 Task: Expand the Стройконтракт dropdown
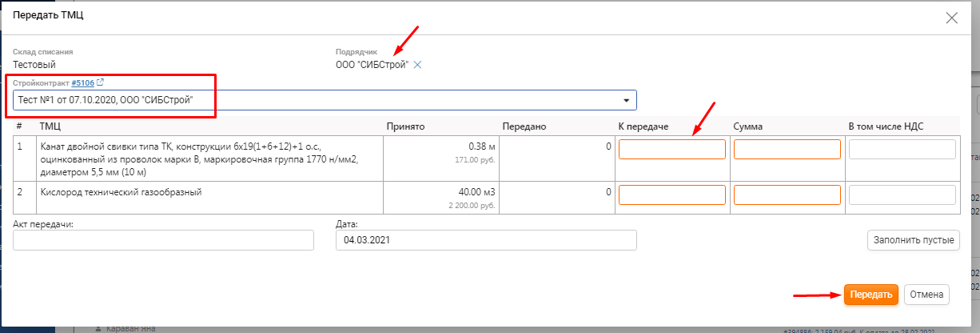coord(625,100)
